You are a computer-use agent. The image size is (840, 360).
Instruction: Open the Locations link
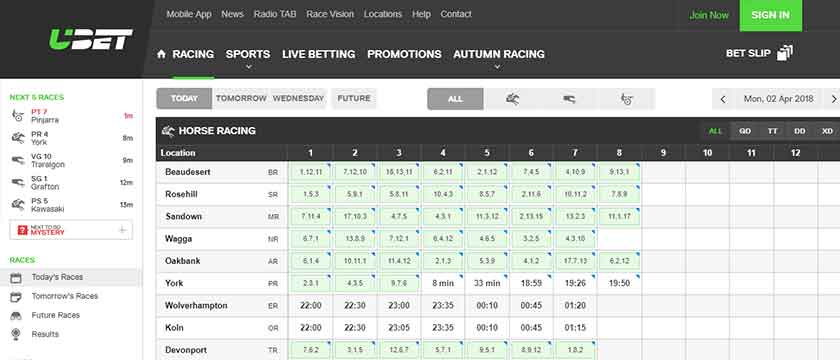382,14
